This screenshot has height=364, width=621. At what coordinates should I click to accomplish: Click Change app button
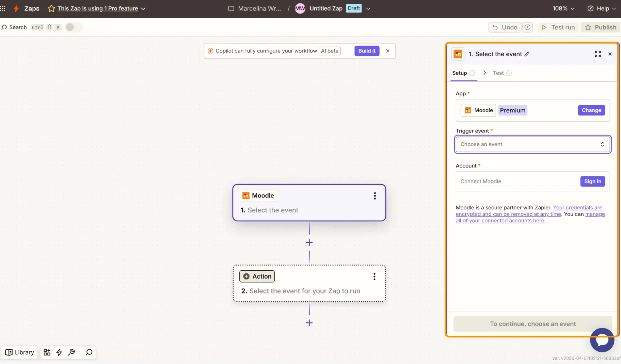pos(591,110)
